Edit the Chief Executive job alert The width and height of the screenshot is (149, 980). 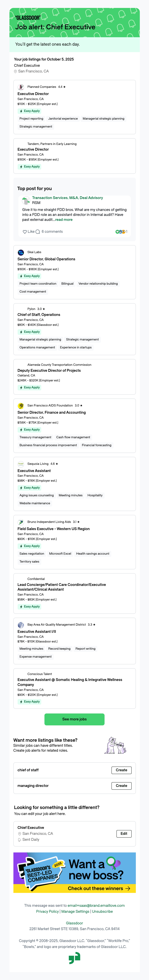pos(124,834)
